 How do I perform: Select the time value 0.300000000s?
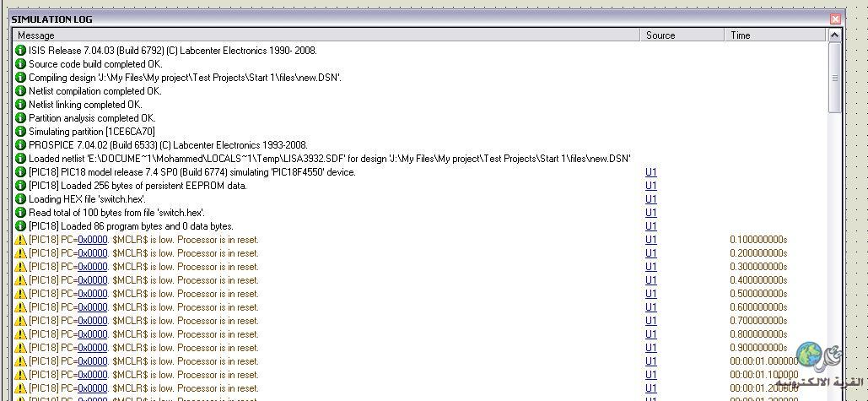point(758,267)
